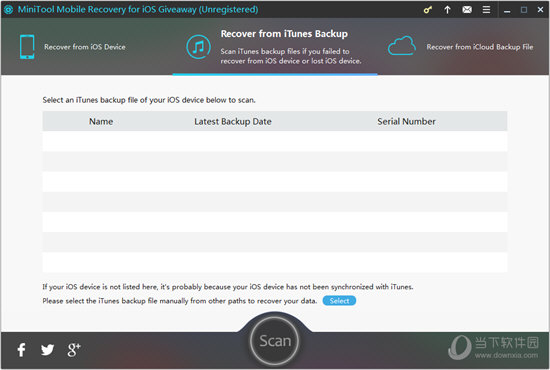
Task: Open the Twitter bird icon
Action: (x=47, y=350)
